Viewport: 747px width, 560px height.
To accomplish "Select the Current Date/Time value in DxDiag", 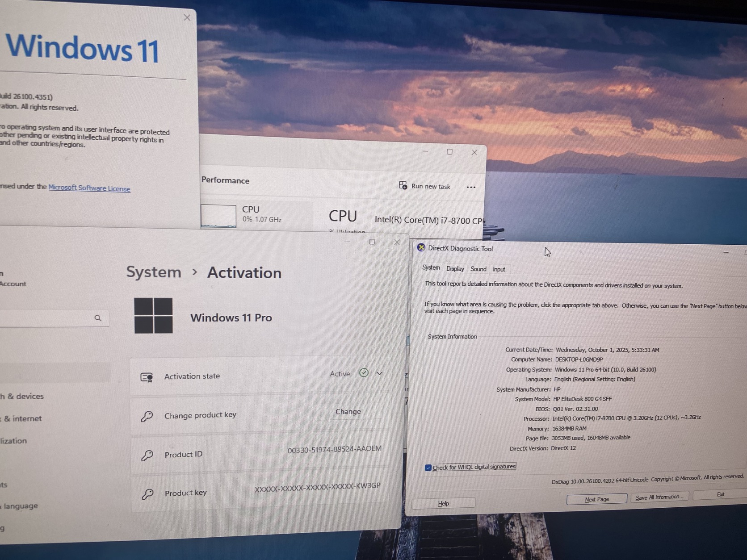I will click(x=608, y=350).
